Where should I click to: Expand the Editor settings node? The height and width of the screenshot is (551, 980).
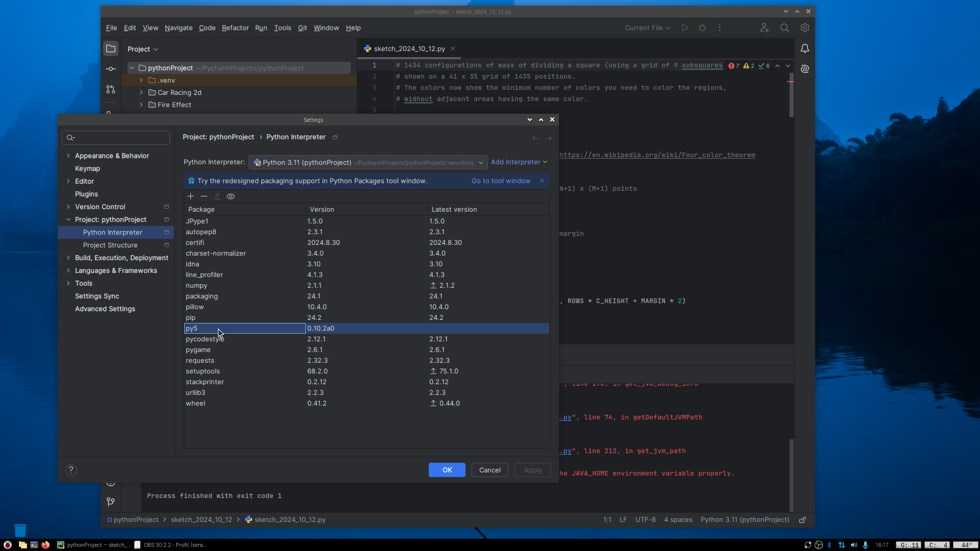[68, 181]
